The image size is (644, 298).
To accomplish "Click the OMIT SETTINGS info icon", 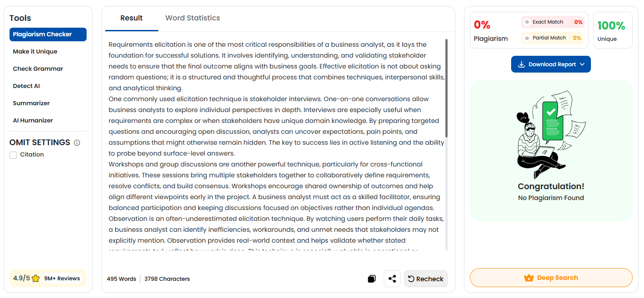I will coord(77,143).
